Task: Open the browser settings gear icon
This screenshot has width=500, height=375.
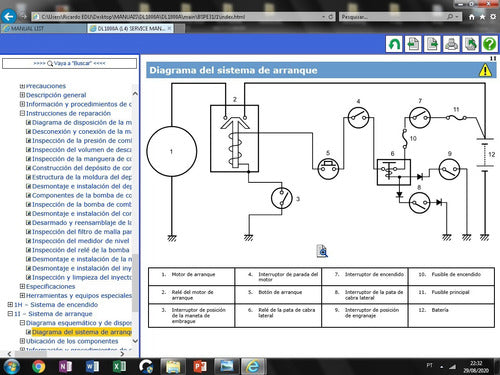Action: pos(493,17)
